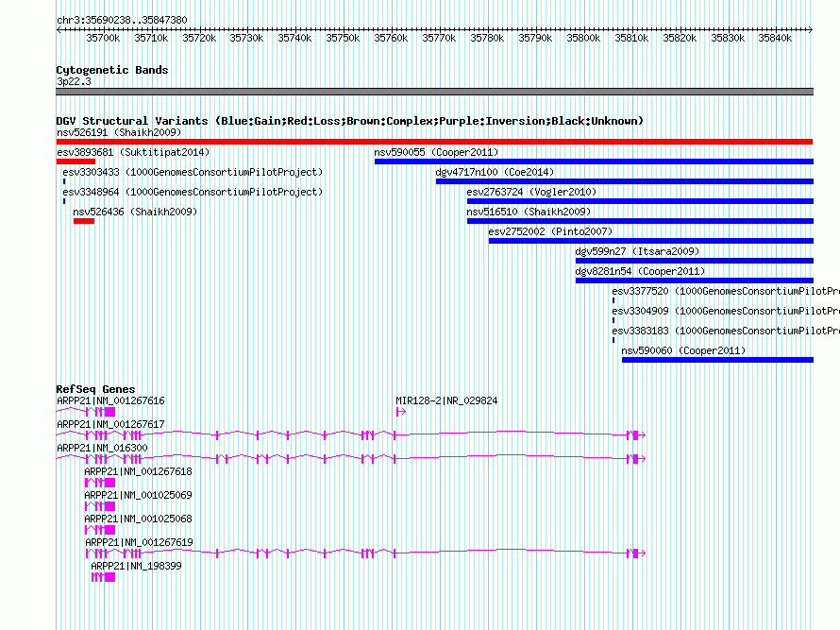
Task: Click the NM_001267618 exon glyph
Action: coord(100,483)
